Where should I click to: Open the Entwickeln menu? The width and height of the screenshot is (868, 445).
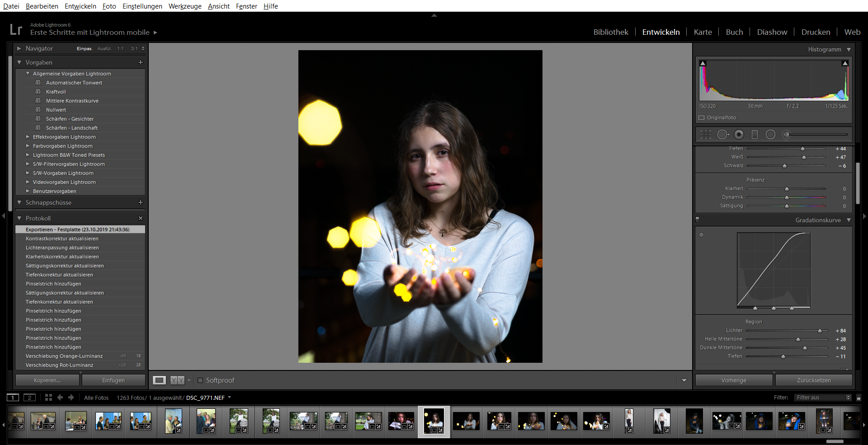80,6
